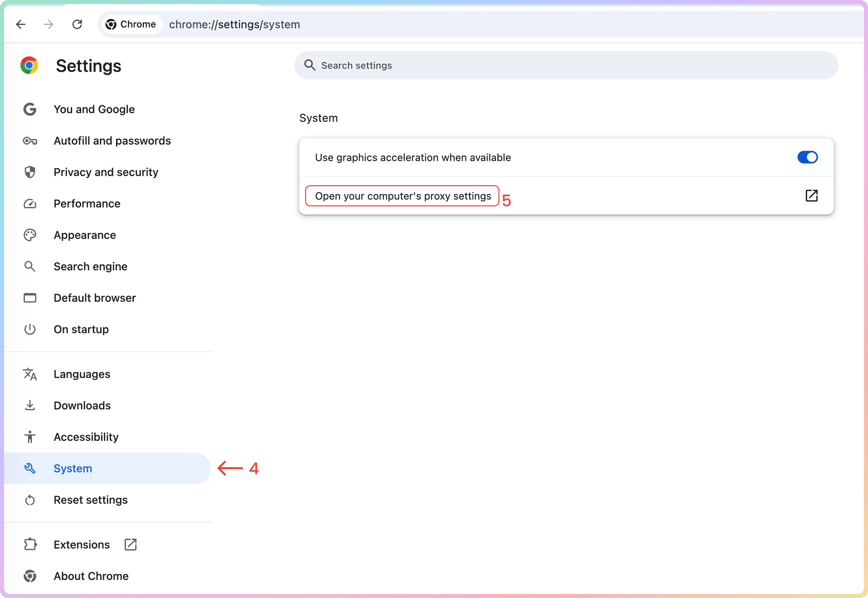The width and height of the screenshot is (868, 598).
Task: Click the Chrome site info chip
Action: (x=131, y=25)
